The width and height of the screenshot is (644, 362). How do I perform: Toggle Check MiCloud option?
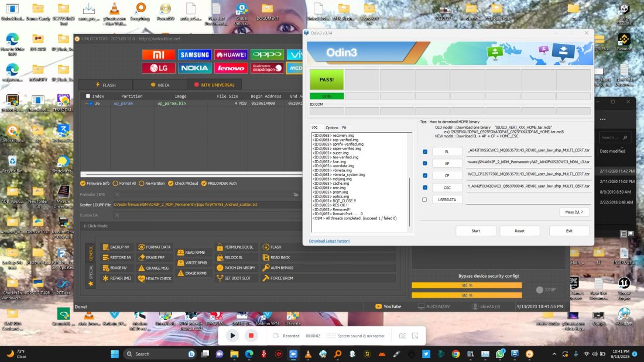(183, 184)
